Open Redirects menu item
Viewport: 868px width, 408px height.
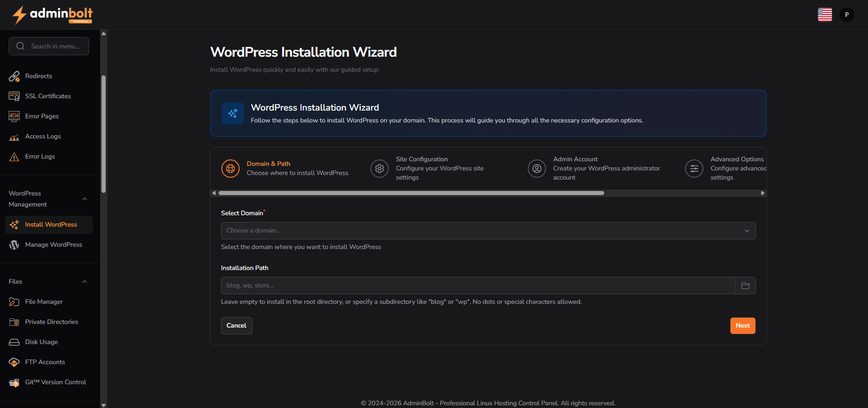coord(49,76)
